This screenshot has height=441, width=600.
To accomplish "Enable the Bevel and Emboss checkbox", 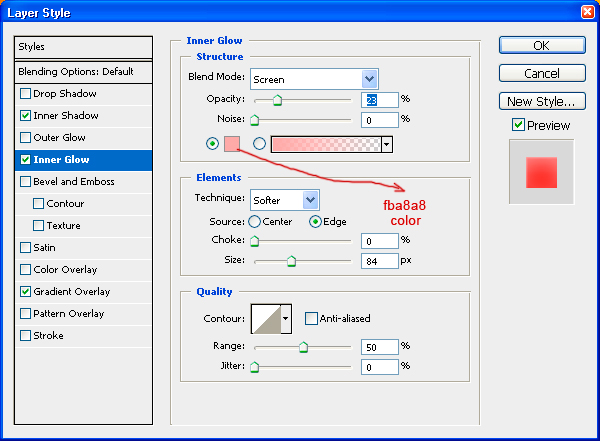I will click(25, 181).
